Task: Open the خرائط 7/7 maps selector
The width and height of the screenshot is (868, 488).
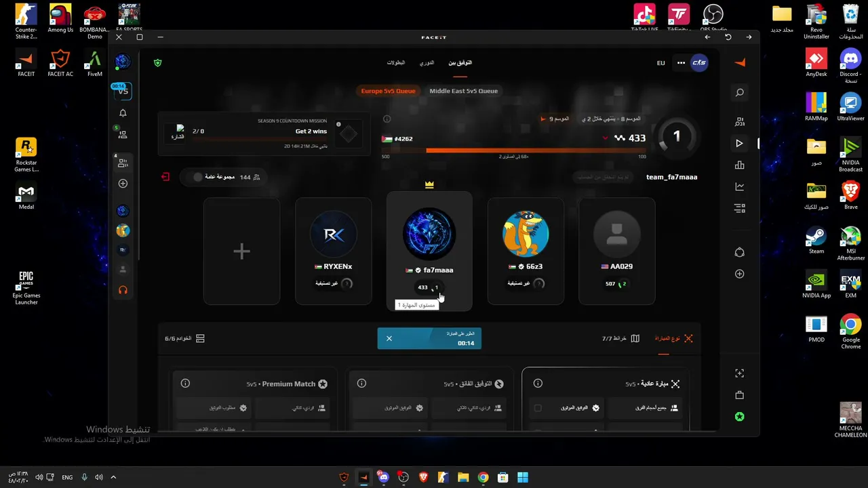Action: click(621, 338)
